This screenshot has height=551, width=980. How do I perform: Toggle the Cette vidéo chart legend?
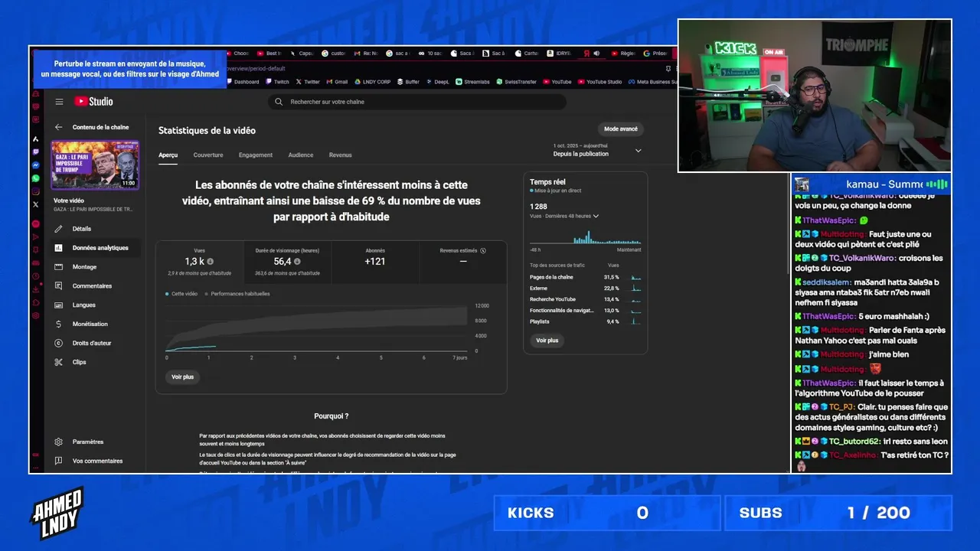coord(181,294)
